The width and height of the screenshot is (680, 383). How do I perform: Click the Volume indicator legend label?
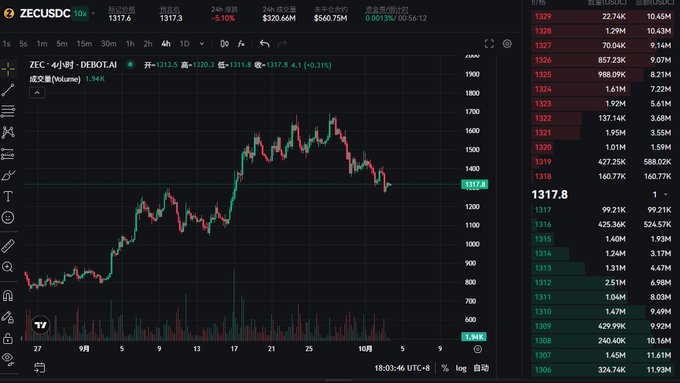point(55,79)
